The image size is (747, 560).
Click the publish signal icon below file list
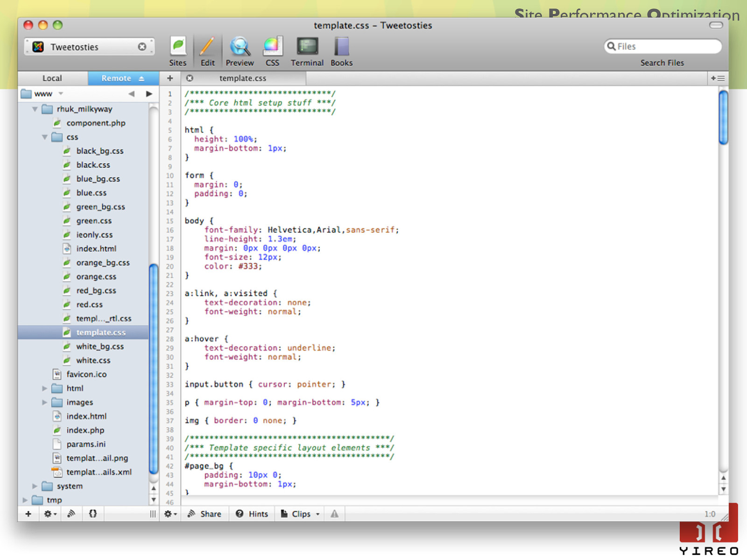point(71,514)
